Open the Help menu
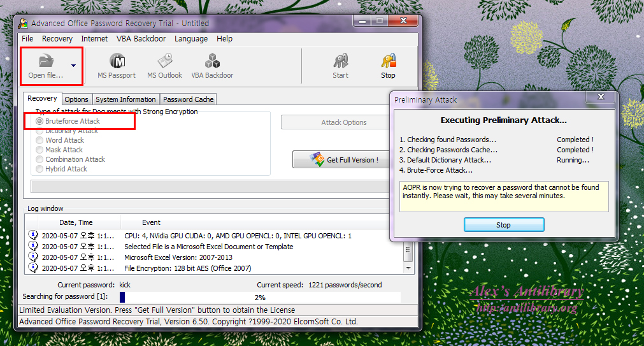Viewport: 644px width, 346px height. (224, 39)
